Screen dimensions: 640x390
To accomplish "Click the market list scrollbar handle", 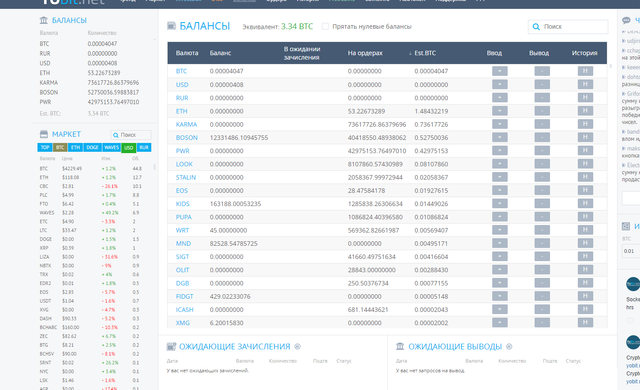I will coord(154,167).
